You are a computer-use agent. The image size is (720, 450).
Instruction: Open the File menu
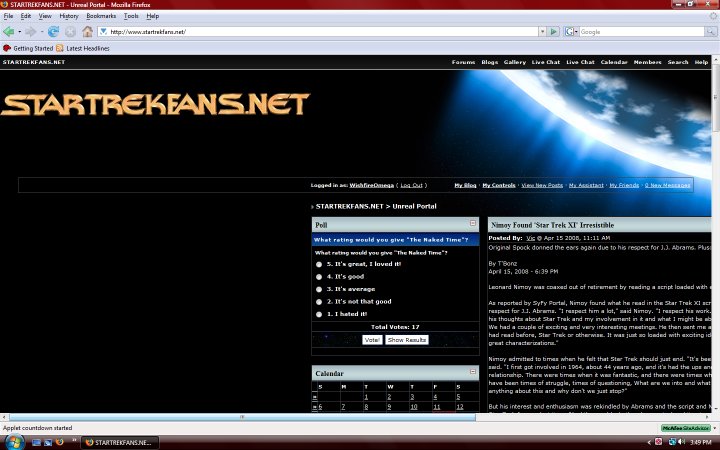tap(8, 16)
